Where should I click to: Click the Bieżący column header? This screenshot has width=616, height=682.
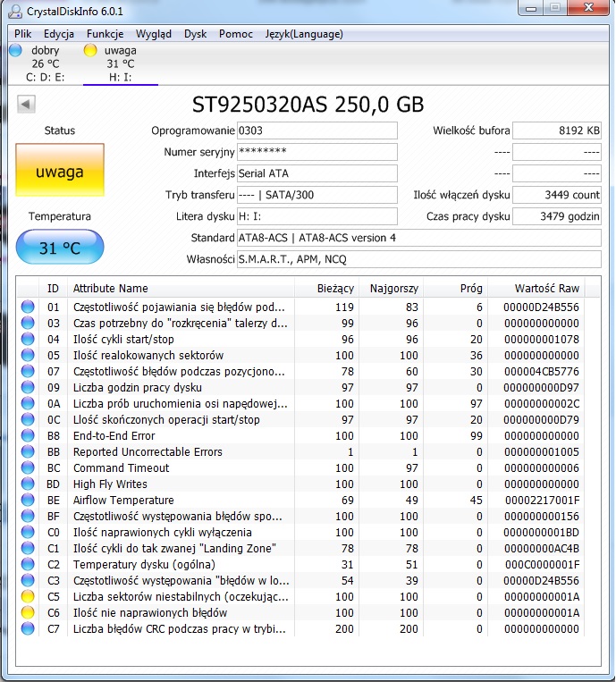pyautogui.click(x=326, y=289)
